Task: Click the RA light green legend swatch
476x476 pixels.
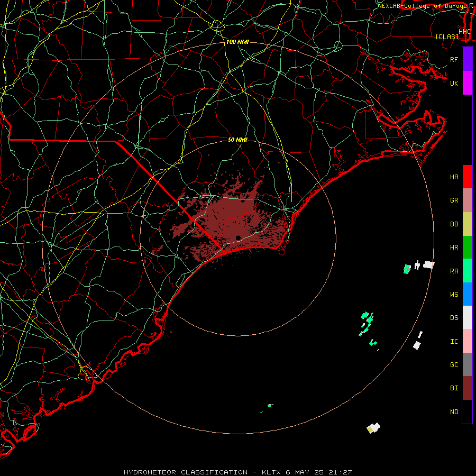Action: [x=467, y=271]
